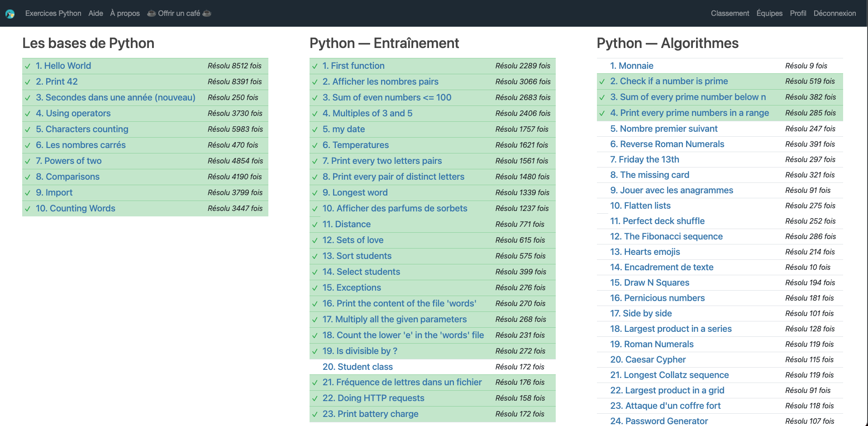Open the 'Password Generator' exercise
This screenshot has height=426, width=868.
coord(659,421)
